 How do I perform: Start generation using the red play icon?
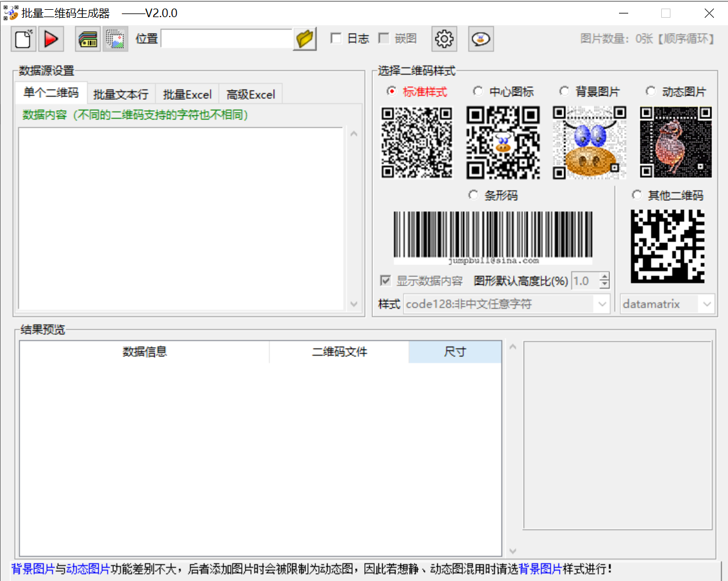click(x=51, y=39)
